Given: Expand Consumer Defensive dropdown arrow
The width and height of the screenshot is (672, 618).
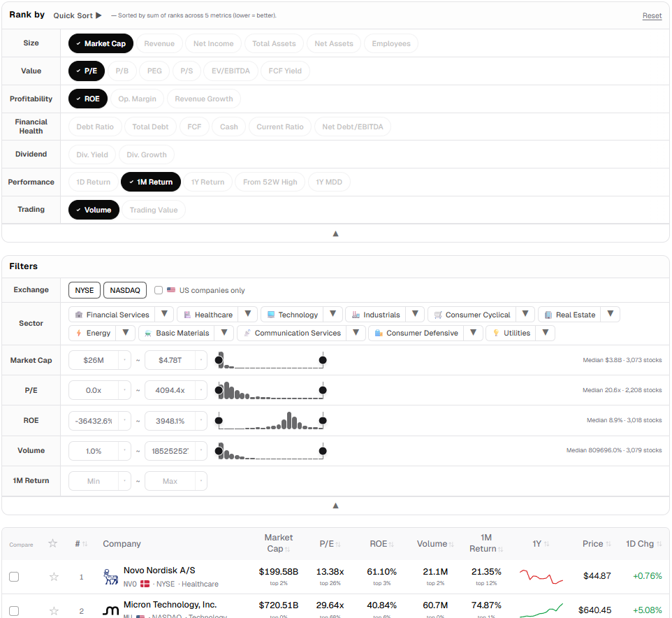Looking at the screenshot, I should click(x=473, y=333).
